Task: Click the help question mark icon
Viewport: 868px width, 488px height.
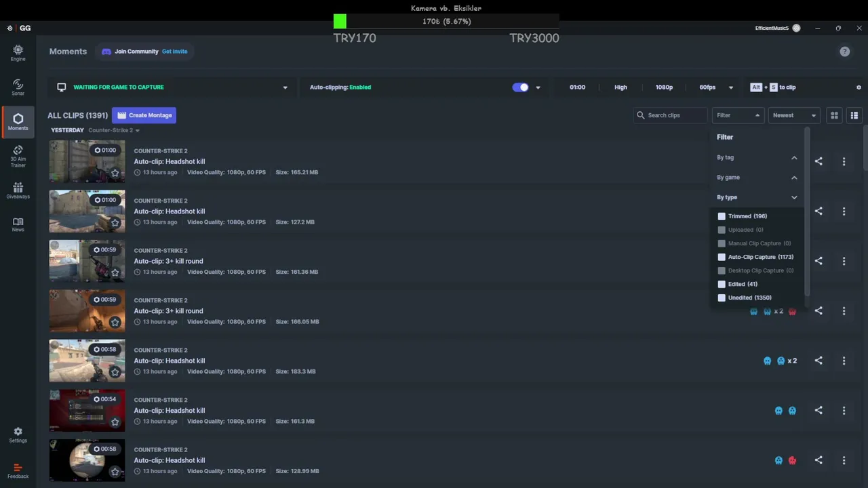Action: click(x=844, y=52)
